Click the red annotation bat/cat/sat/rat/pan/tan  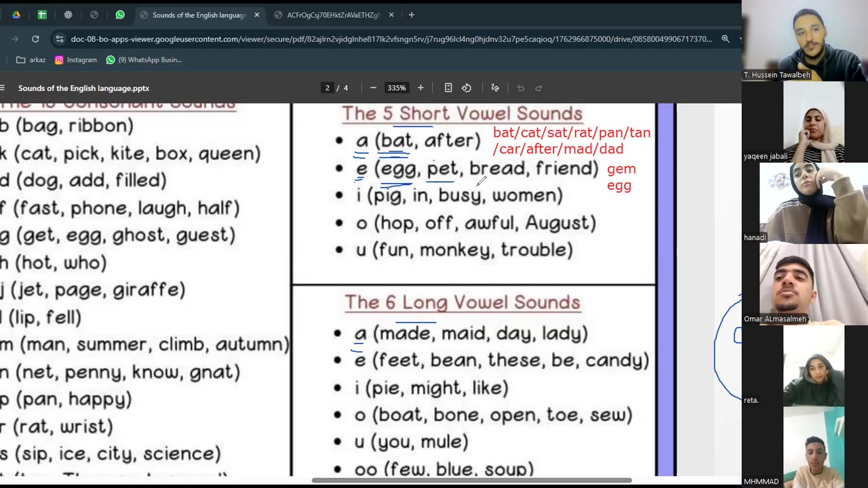click(x=572, y=133)
